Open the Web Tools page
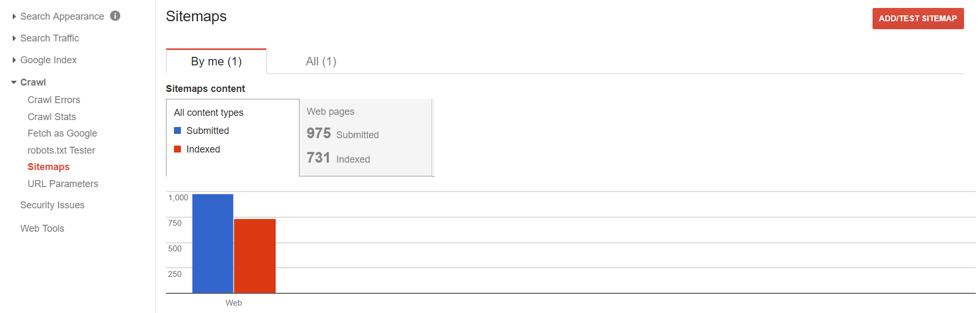980x313 pixels. 42,228
